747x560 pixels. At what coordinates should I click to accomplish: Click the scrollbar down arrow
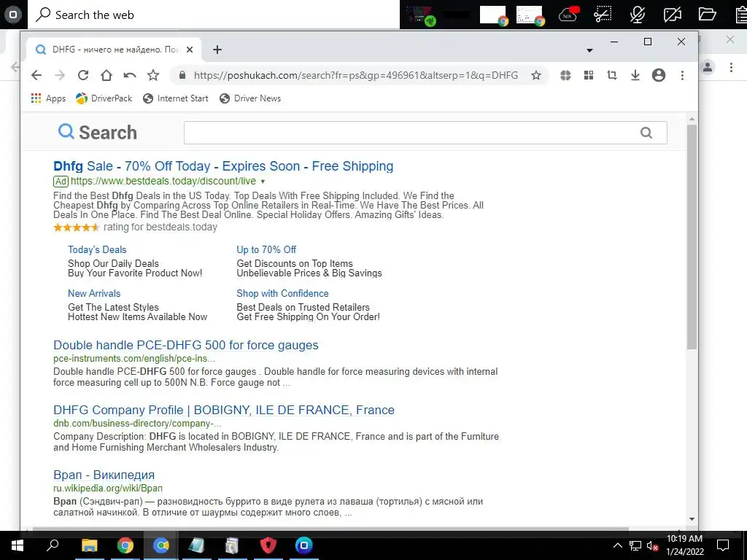[x=692, y=519]
